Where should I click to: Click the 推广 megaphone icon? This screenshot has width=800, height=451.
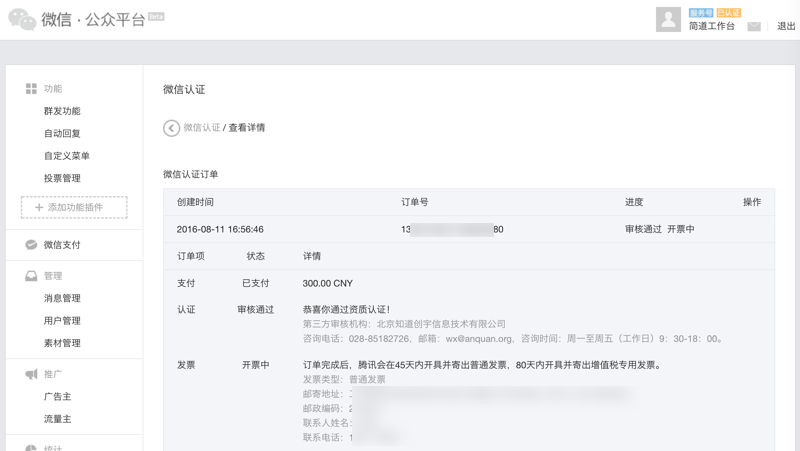click(x=31, y=374)
